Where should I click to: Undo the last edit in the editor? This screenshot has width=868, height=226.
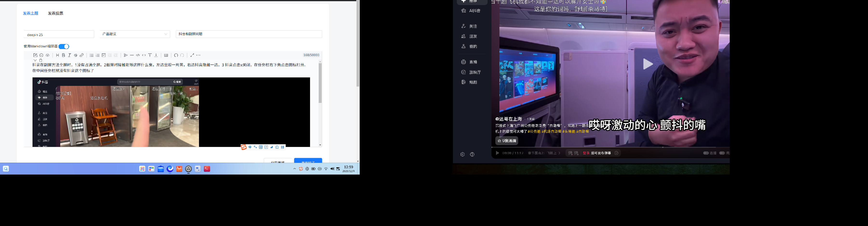pyautogui.click(x=176, y=55)
